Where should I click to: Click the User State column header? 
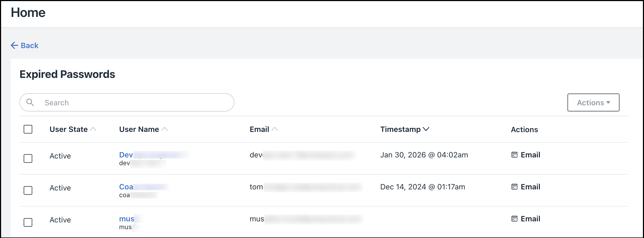(x=68, y=129)
